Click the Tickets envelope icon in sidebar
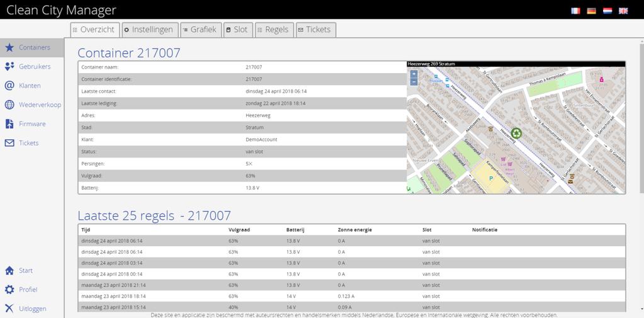 pyautogui.click(x=9, y=143)
